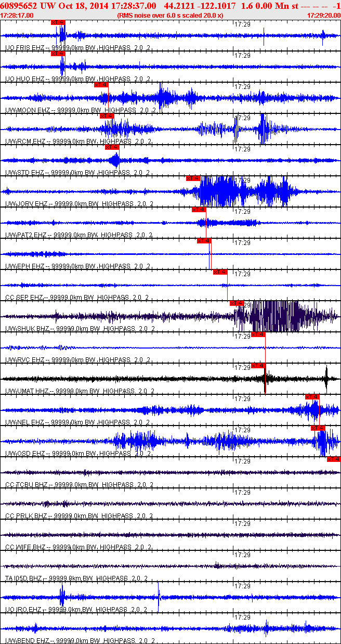Click the RMS noise scaling text

click(x=170, y=16)
